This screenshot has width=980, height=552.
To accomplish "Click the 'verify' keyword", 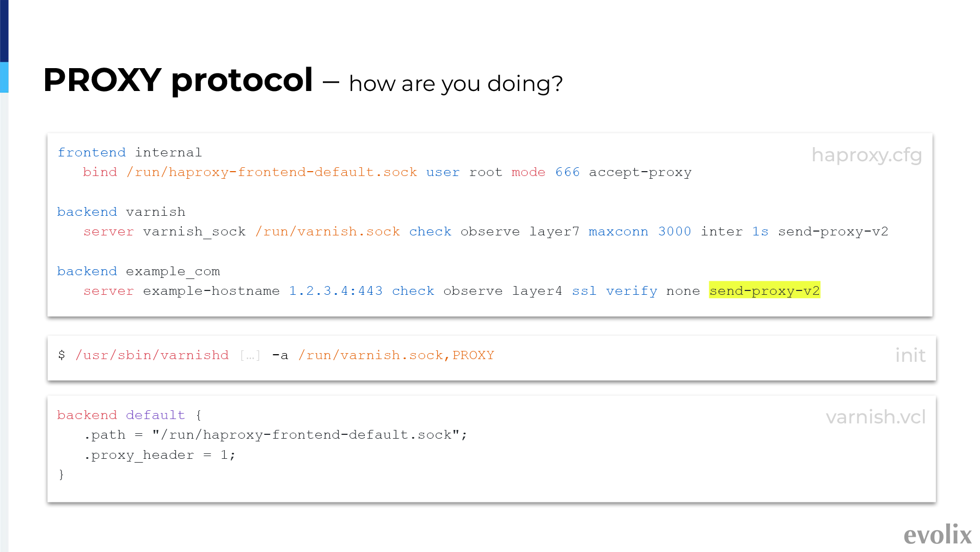I will [632, 291].
